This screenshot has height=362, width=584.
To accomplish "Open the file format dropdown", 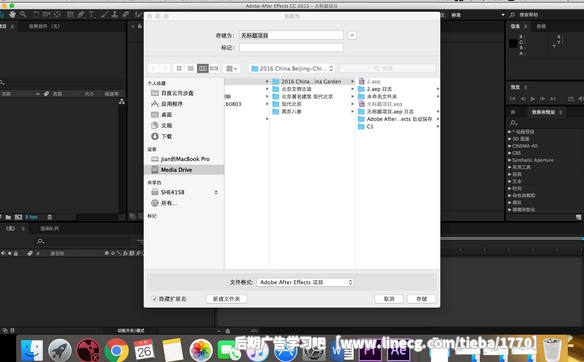I will [305, 282].
